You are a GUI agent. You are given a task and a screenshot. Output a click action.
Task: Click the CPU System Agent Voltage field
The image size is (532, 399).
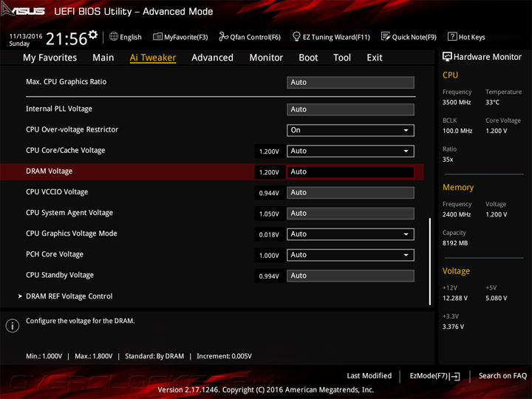[x=350, y=214]
